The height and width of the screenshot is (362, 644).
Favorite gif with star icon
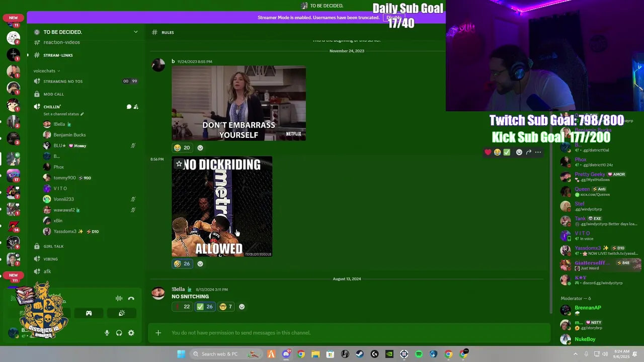[x=179, y=164]
